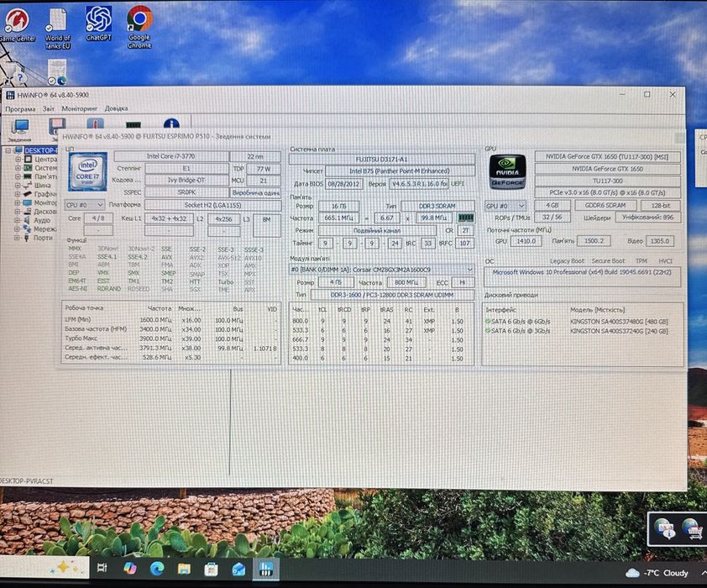
Task: Show hidden system tray icons chevron
Action: (703, 573)
